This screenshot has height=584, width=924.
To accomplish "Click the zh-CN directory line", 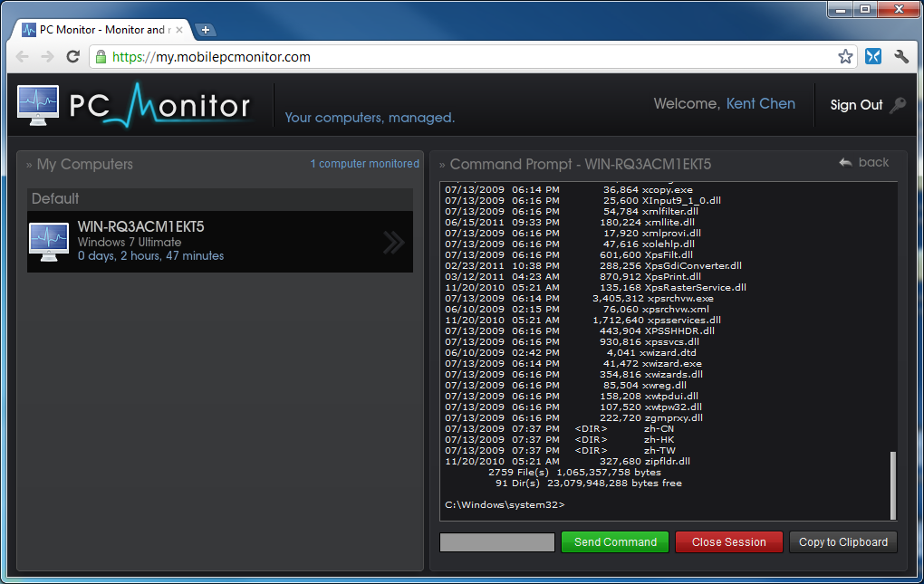I will [x=559, y=428].
